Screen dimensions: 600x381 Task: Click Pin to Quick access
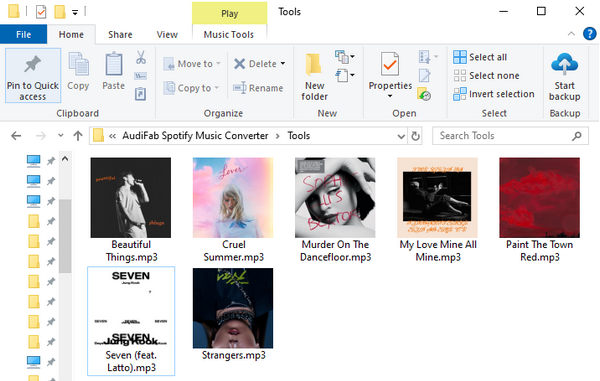point(33,76)
